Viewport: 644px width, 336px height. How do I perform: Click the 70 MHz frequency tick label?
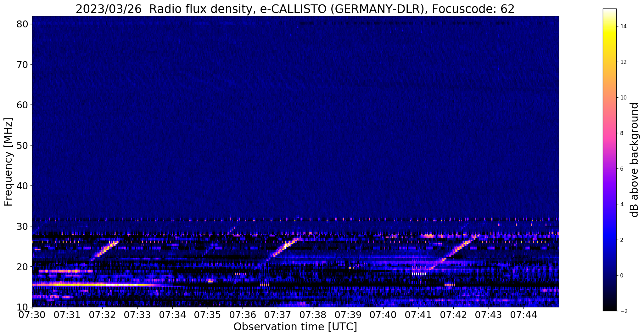[x=23, y=65]
